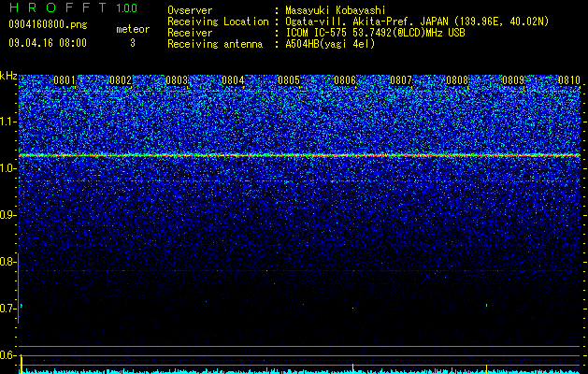This screenshot has width=588, height=374.
Task: Click the 0805 time marker label
Action: pos(289,80)
